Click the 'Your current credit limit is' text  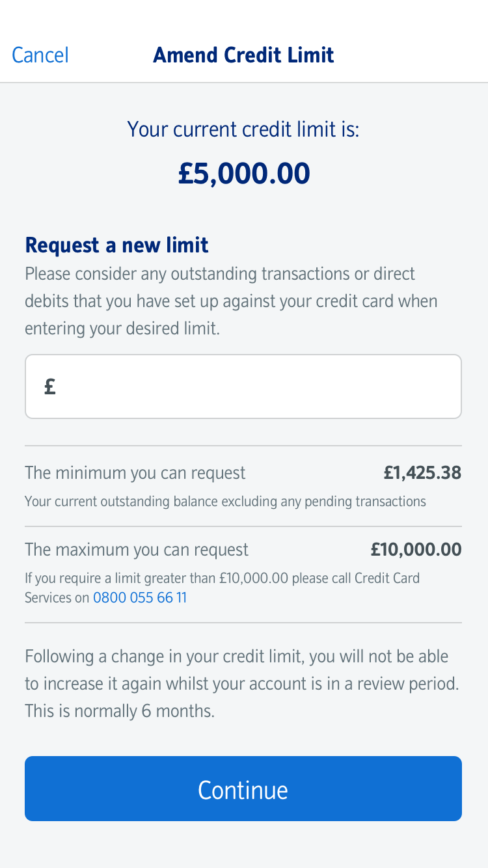pos(243,129)
